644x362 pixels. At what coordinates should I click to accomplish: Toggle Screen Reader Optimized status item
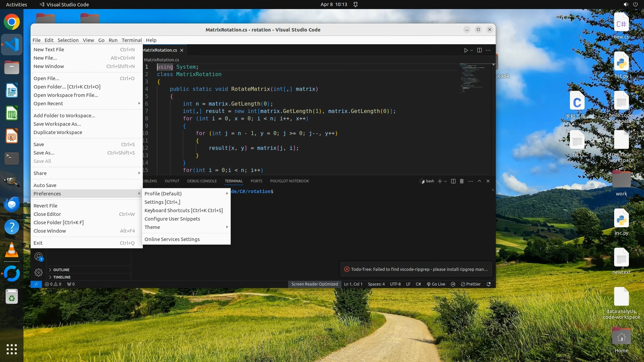314,284
